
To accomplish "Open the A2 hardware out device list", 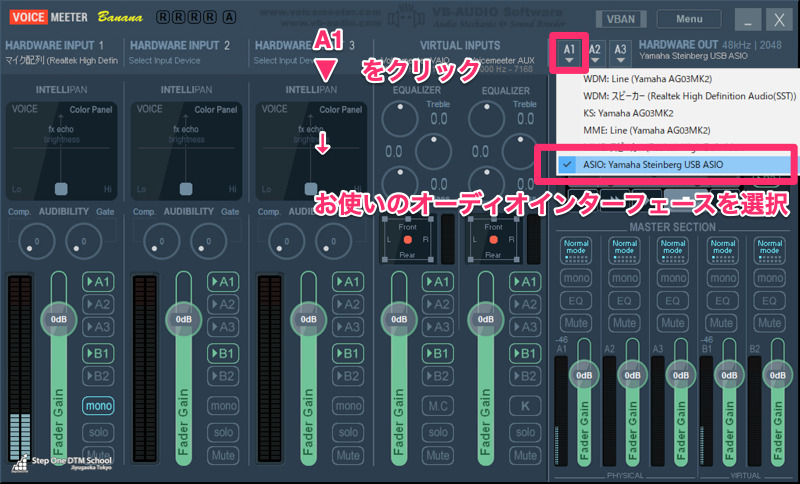I will click(x=594, y=53).
